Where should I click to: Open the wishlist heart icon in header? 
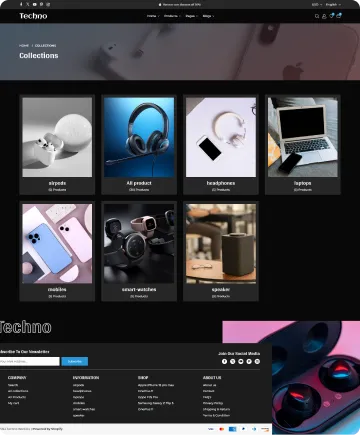[x=331, y=16]
